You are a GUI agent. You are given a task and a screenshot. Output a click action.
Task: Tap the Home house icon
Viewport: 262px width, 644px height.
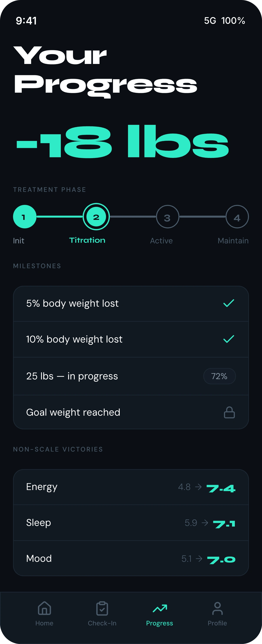pyautogui.click(x=44, y=608)
